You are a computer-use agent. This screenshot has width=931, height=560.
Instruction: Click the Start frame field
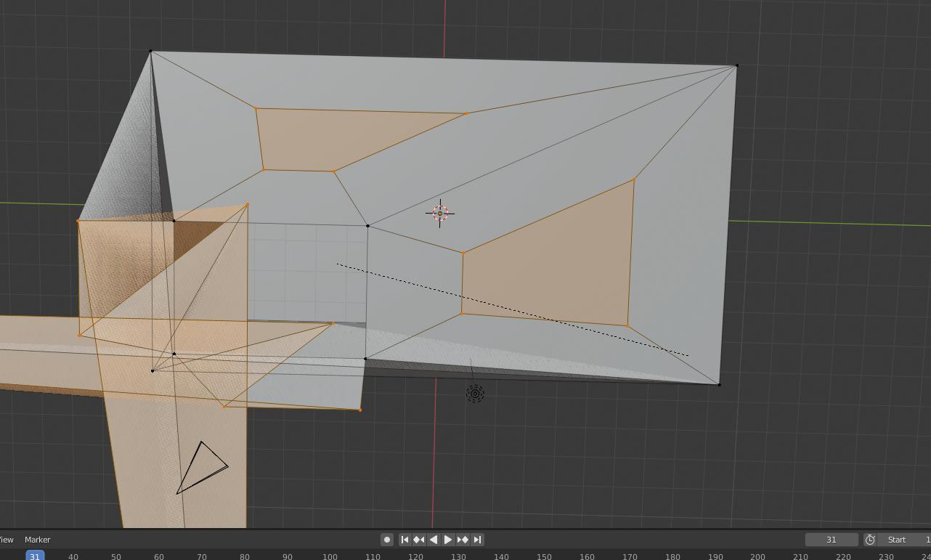tap(905, 540)
